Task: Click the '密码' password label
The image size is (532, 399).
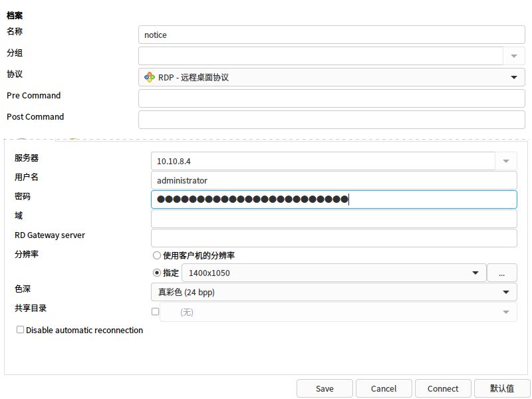Action: click(23, 196)
